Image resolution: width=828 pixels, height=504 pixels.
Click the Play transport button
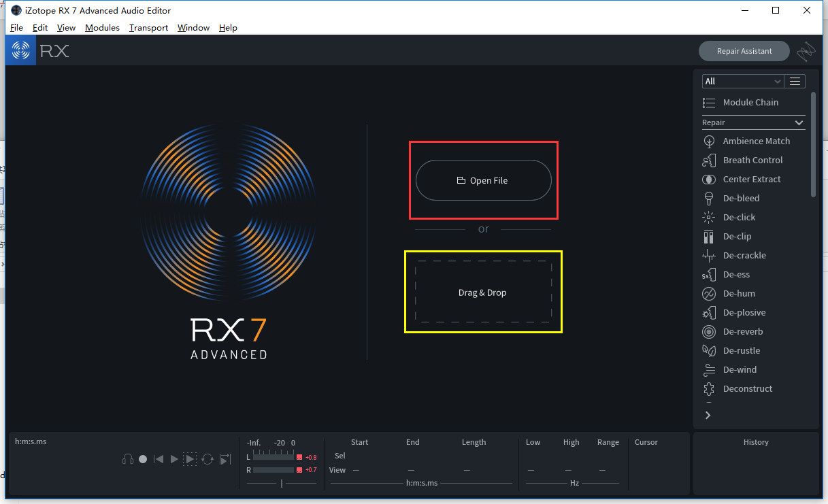[174, 459]
